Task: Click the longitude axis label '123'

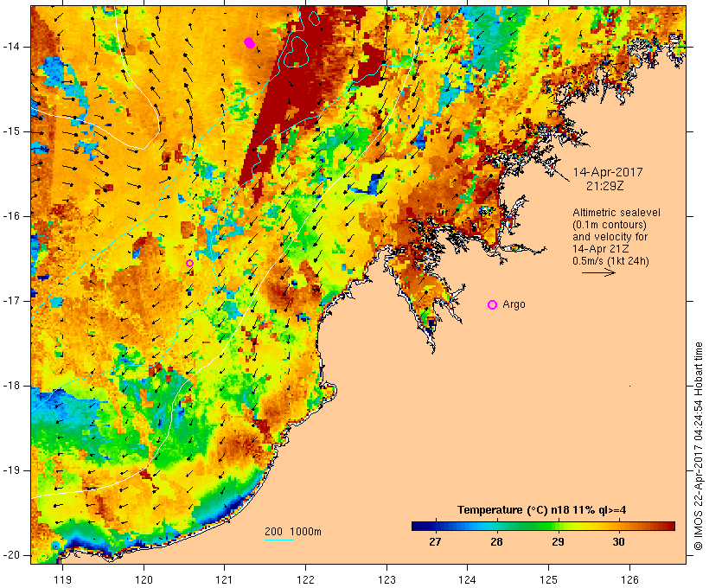Action: [x=386, y=579]
